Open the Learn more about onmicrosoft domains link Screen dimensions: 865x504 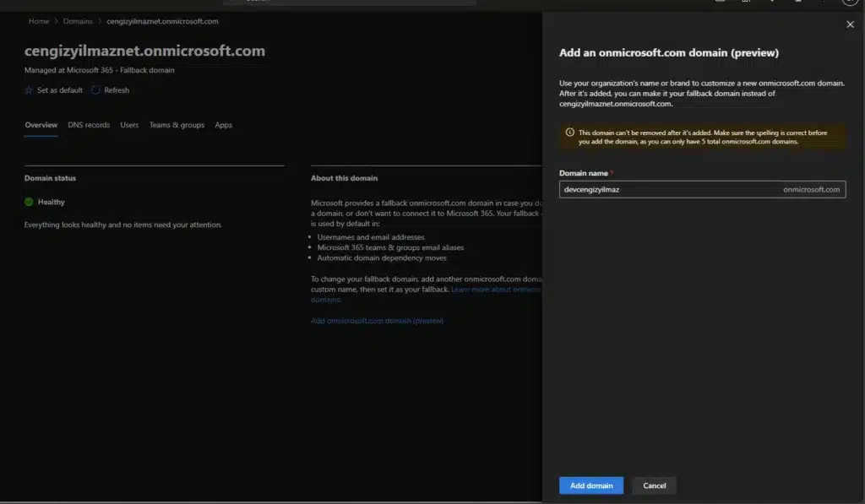point(495,290)
